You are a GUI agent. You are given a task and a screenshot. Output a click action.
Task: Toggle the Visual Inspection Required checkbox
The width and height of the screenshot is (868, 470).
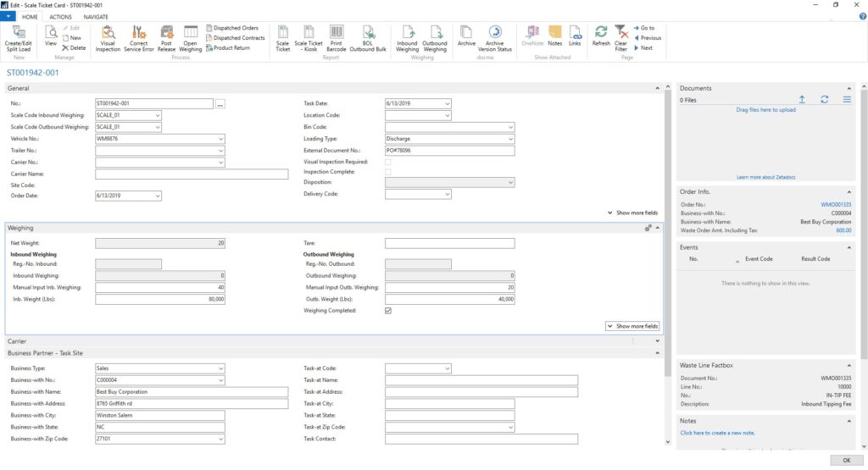[388, 162]
